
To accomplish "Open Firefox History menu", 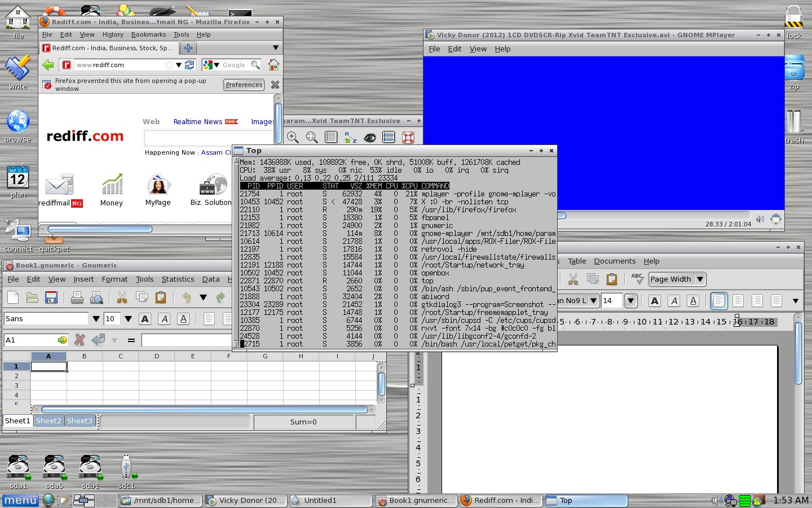I will pyautogui.click(x=113, y=34).
